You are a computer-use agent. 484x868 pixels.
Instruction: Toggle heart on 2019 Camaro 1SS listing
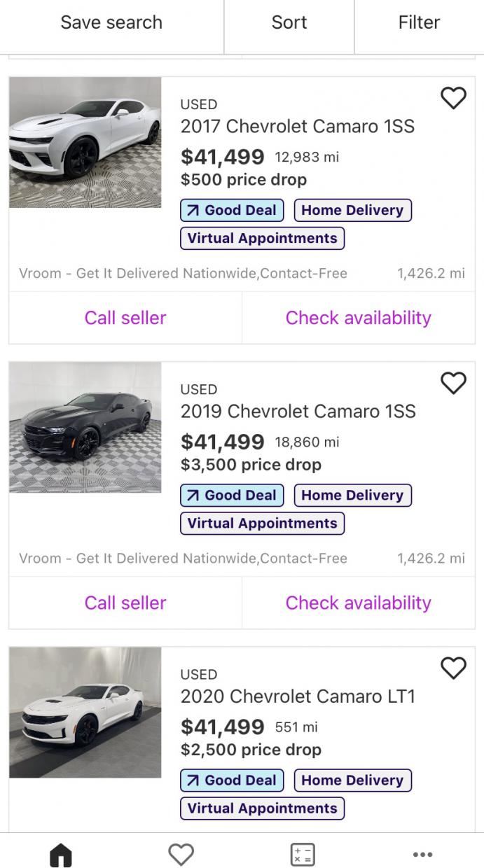pos(453,383)
